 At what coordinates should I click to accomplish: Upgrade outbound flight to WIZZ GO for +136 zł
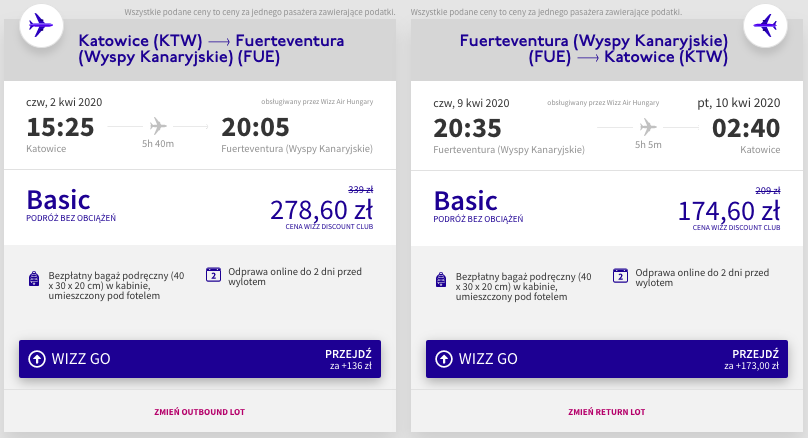pyautogui.click(x=200, y=359)
